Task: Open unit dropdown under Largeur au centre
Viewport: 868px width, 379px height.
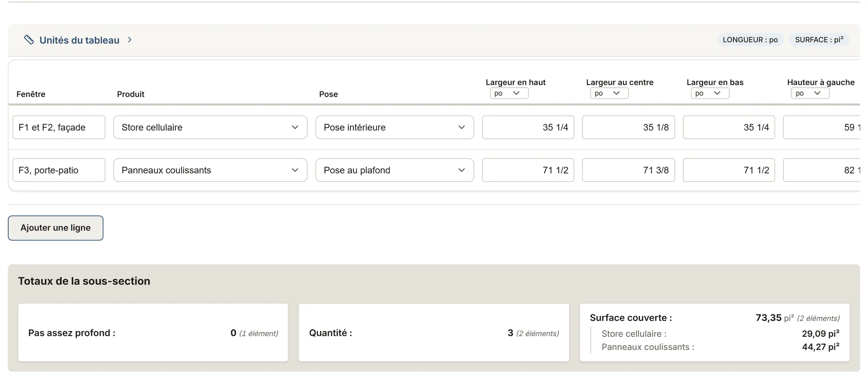Action: (x=609, y=93)
